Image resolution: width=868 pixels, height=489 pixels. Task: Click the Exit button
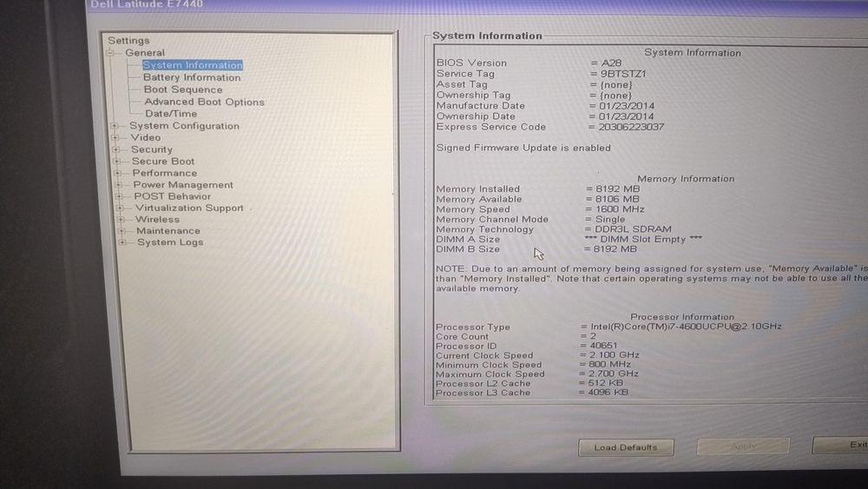click(839, 445)
